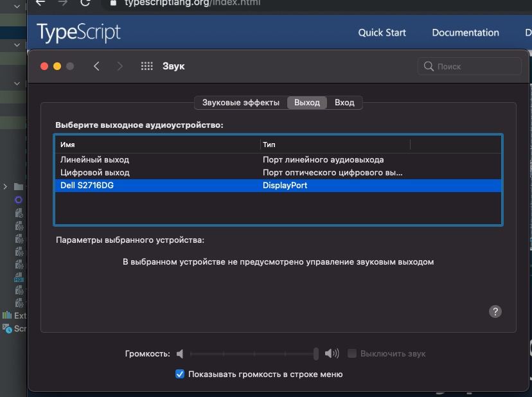Viewport: 532px width, 397px height.
Task: Click the MD file icon in IDE sidebar
Action: (x=19, y=278)
